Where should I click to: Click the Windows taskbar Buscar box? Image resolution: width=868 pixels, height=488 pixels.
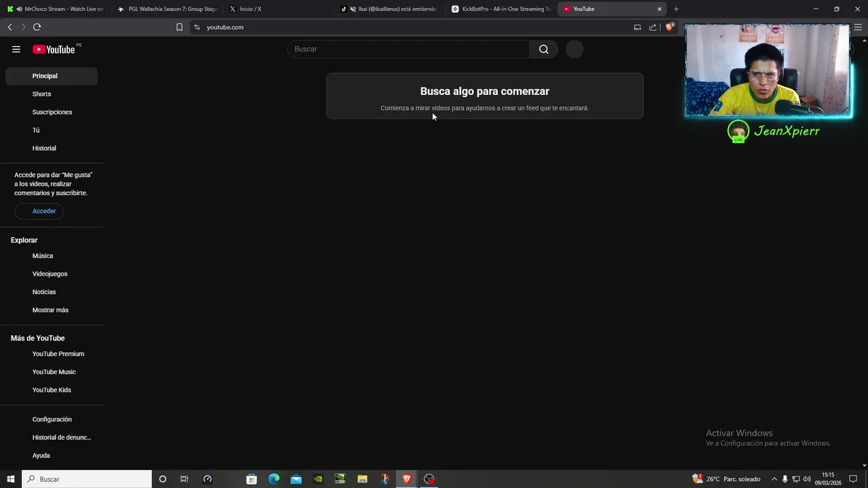click(x=87, y=479)
